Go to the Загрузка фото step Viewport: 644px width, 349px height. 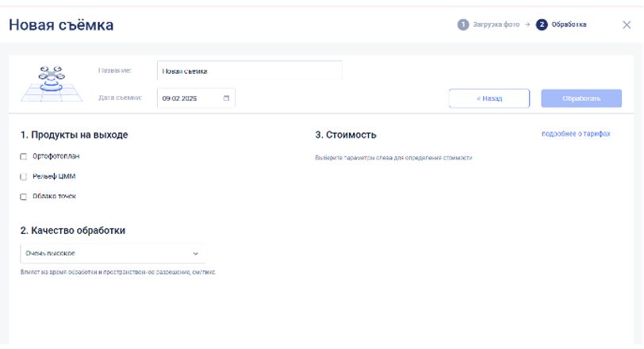click(496, 25)
